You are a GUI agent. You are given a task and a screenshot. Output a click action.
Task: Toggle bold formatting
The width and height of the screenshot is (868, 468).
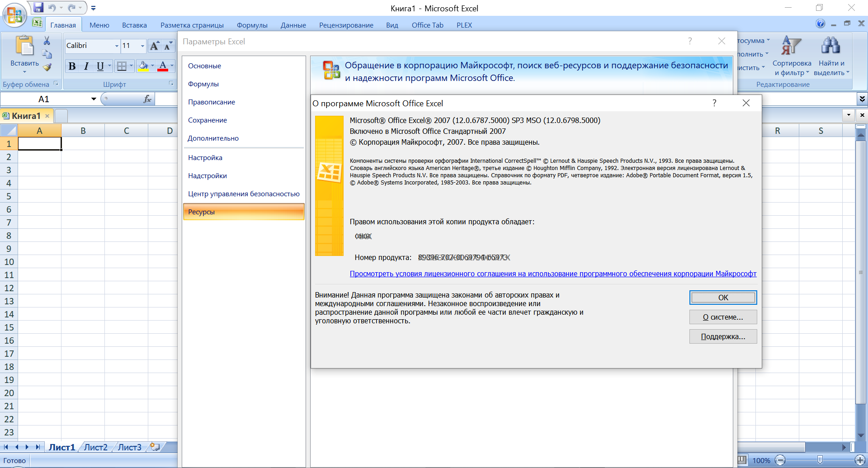point(72,66)
